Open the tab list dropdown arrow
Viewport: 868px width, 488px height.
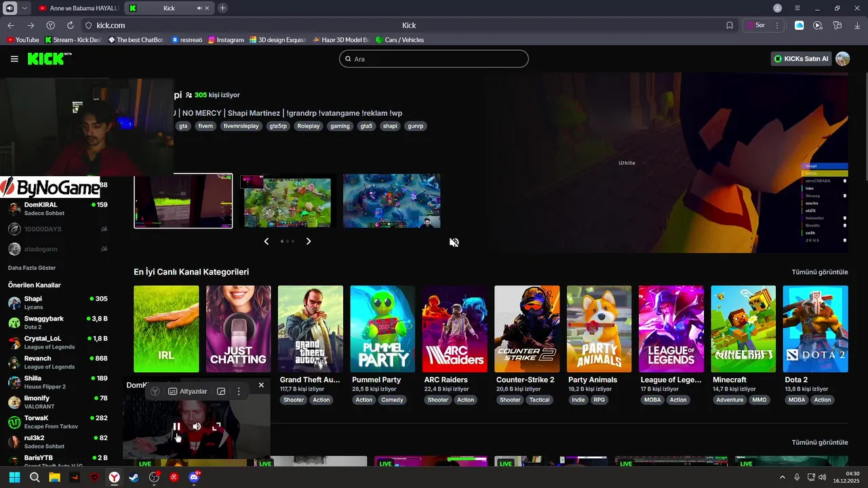coord(25,8)
